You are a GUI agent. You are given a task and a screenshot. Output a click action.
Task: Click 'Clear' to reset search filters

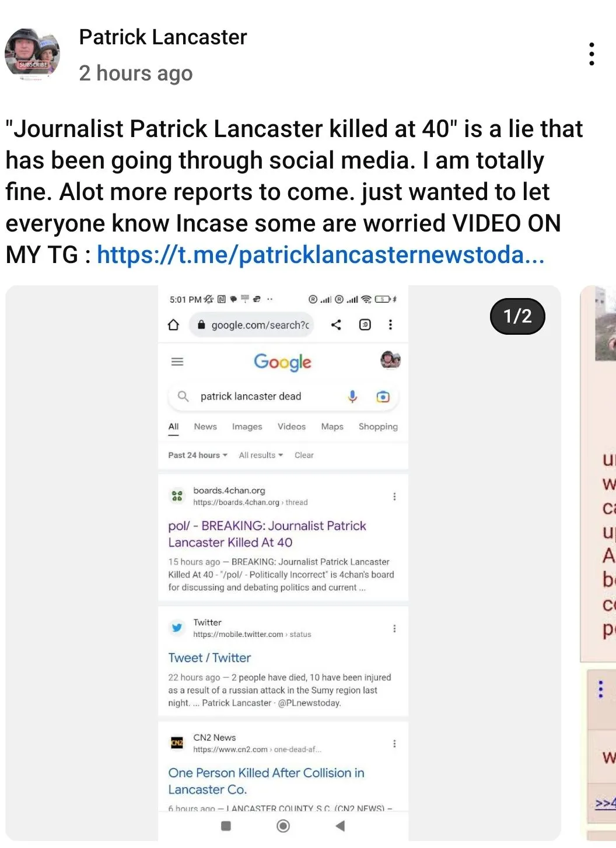click(304, 455)
